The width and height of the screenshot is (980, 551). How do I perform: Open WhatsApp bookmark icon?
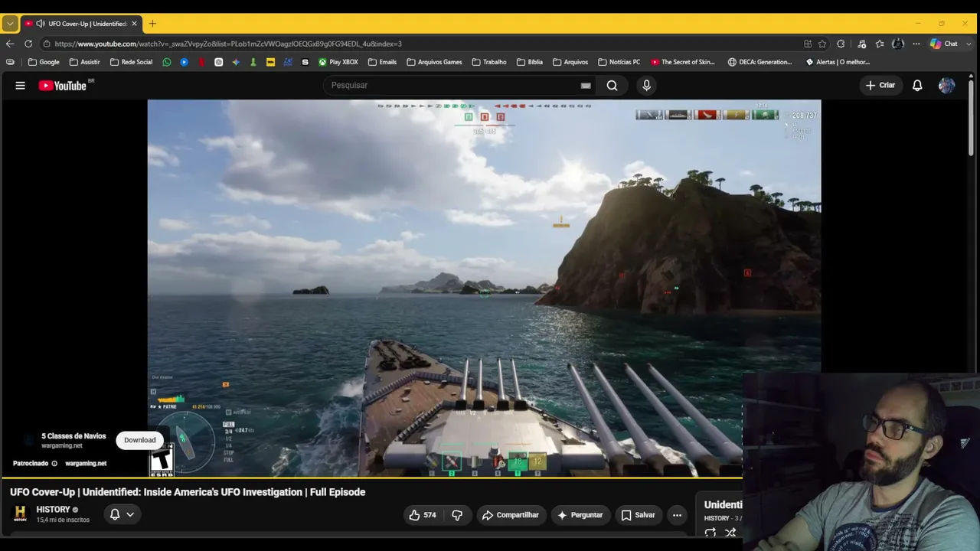(x=167, y=62)
